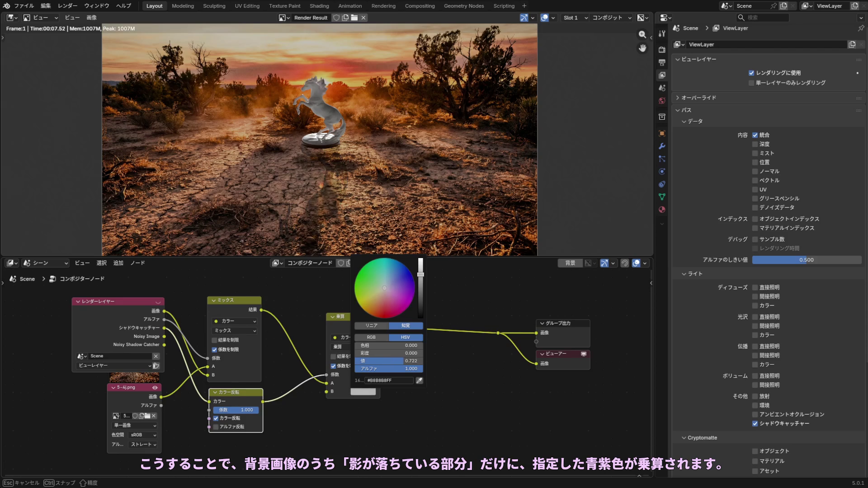Click the eyedropper in the color picker

pos(419,380)
